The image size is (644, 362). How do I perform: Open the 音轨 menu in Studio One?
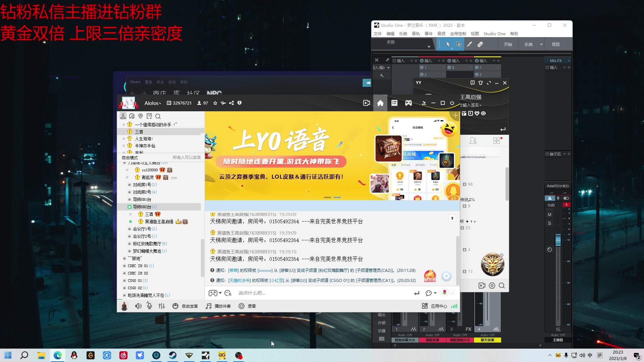tap(416, 34)
